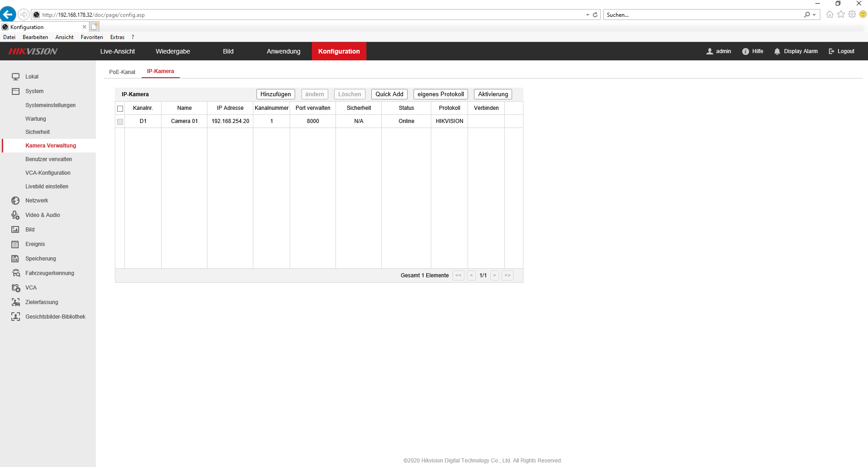This screenshot has height=467, width=868.
Task: Check the checkbox for camera row D1
Action: coord(120,122)
